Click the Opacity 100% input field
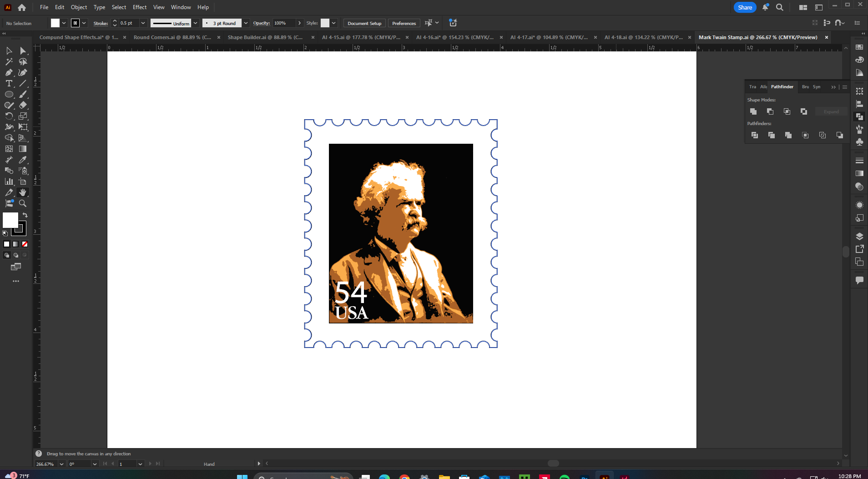 tap(284, 23)
